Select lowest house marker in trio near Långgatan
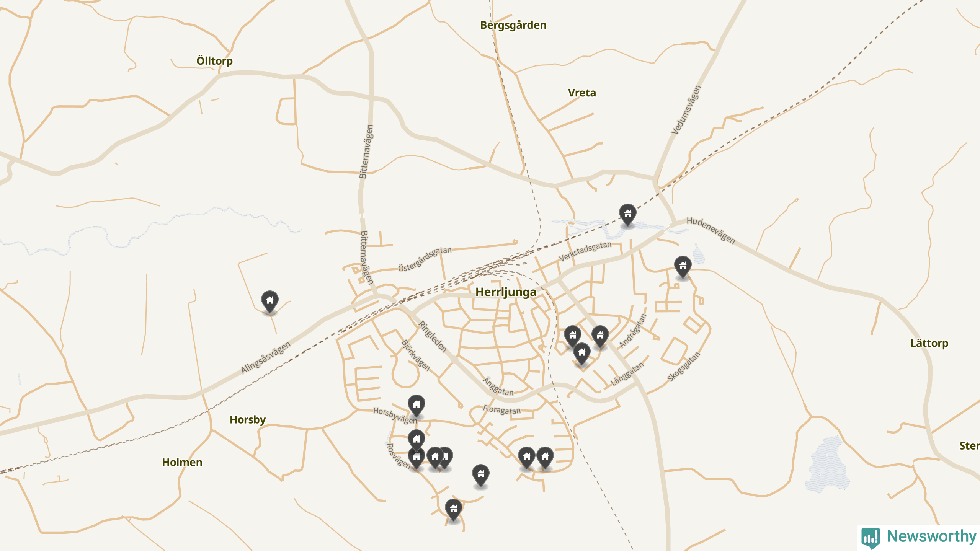The height and width of the screenshot is (551, 980). 581,353
